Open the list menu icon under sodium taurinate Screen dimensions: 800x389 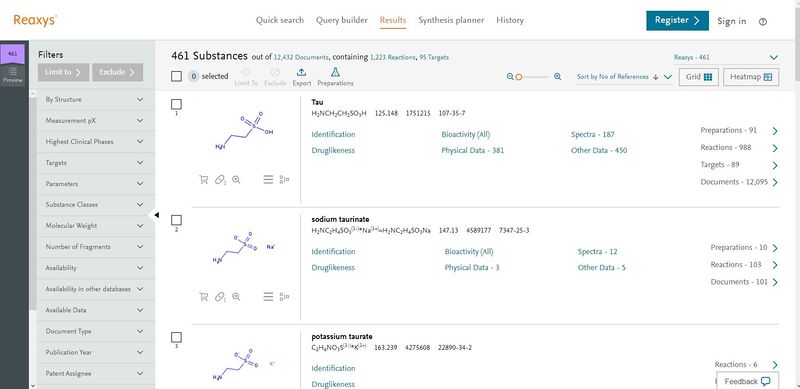pos(268,297)
